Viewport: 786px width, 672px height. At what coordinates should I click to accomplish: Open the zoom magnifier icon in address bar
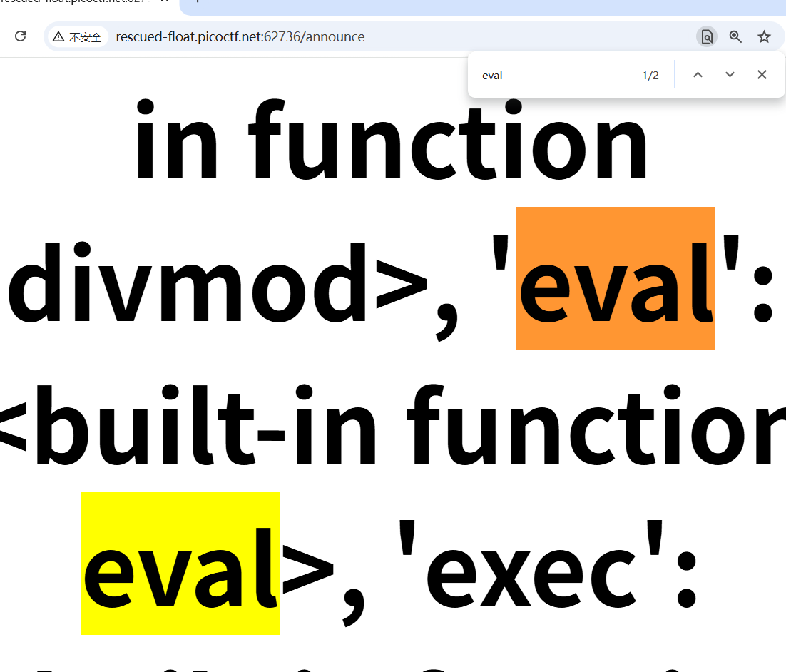click(735, 37)
